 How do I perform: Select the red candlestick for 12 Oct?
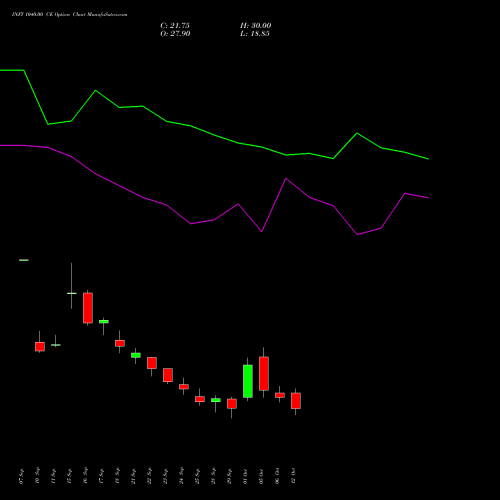coord(296,401)
